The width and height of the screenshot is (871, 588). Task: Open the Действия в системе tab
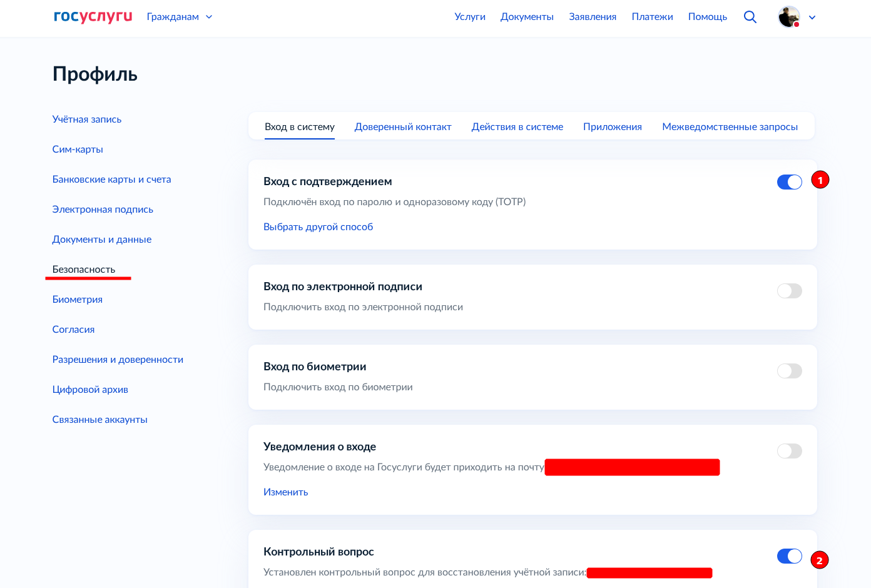tap(517, 126)
